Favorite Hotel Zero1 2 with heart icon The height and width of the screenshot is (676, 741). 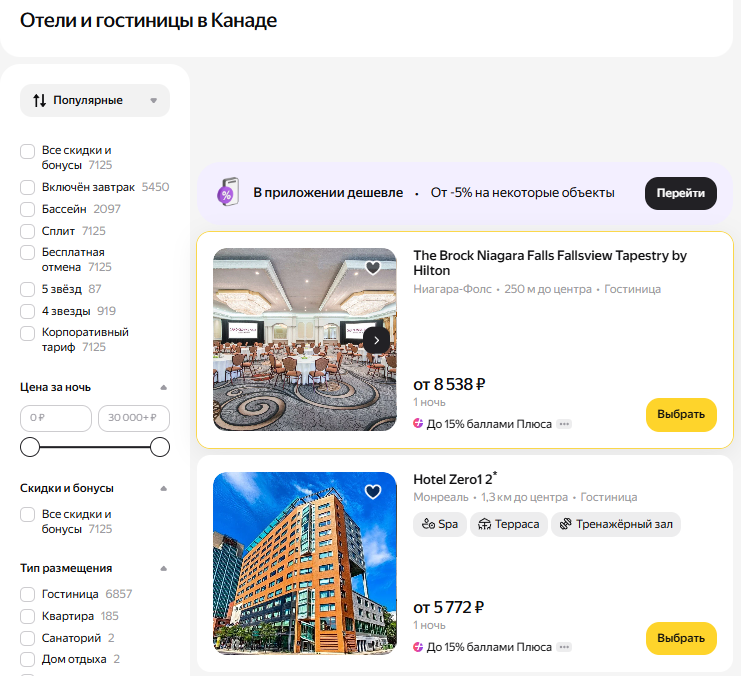373,491
